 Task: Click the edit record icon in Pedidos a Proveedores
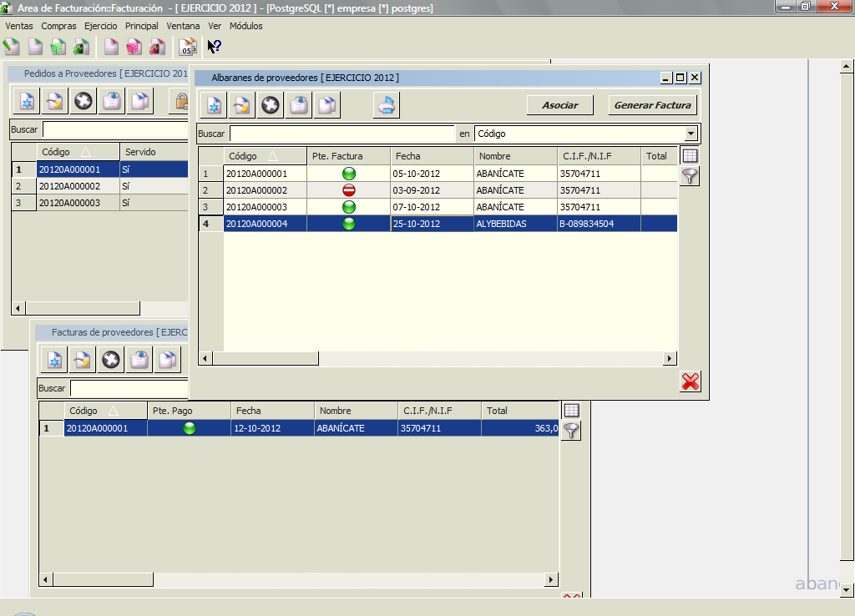tap(54, 101)
